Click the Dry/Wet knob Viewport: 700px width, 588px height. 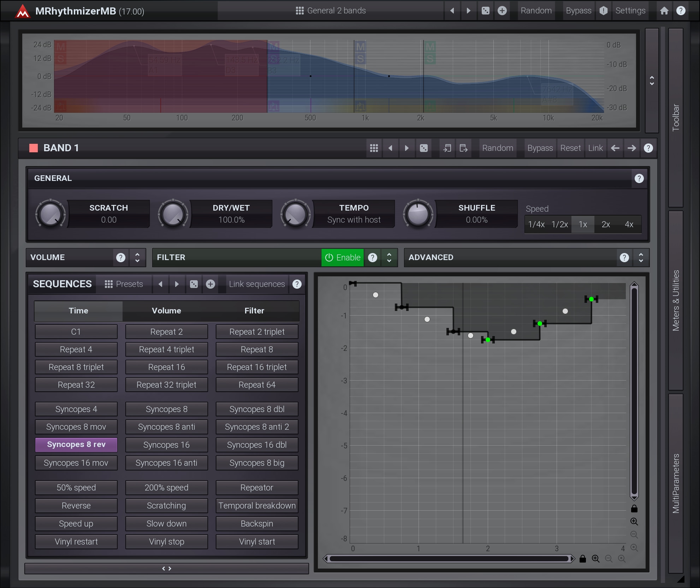coord(173,214)
